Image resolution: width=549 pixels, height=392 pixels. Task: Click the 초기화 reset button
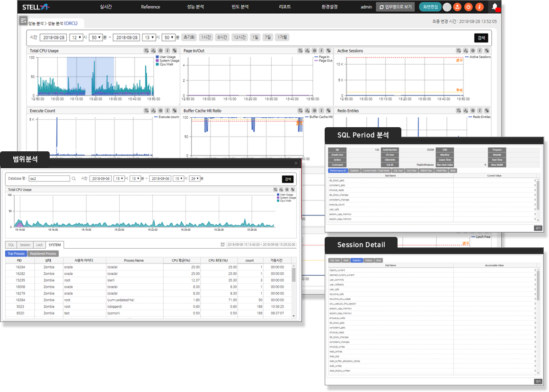[x=189, y=37]
